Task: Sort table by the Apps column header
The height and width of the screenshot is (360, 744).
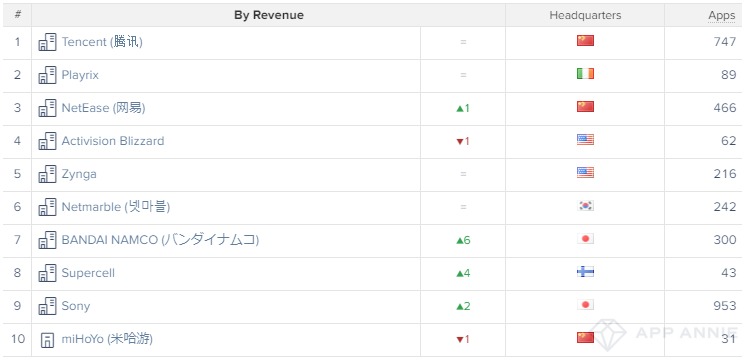Action: (721, 15)
